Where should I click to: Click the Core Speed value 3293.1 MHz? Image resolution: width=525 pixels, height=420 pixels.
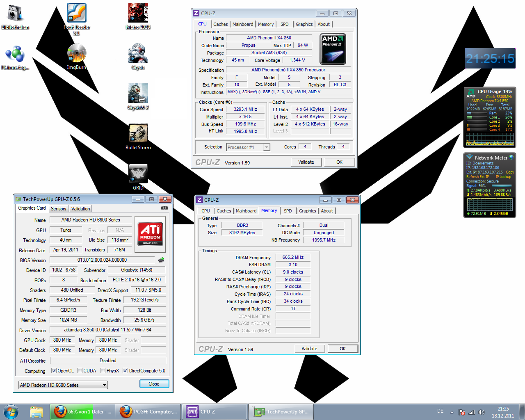[x=245, y=110]
